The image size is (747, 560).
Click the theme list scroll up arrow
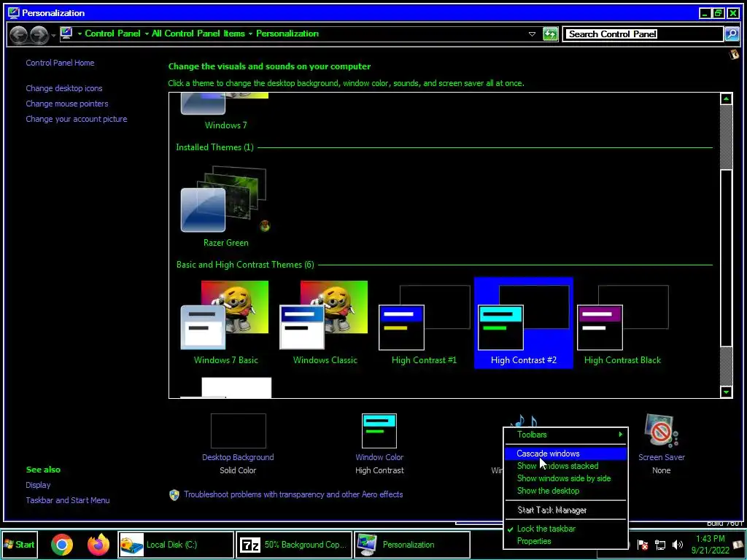(x=726, y=99)
